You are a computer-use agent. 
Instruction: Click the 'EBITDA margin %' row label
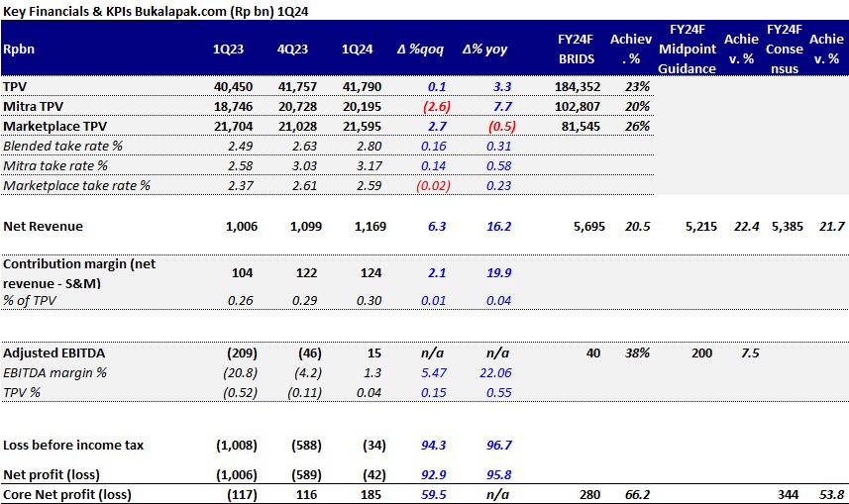(x=54, y=373)
